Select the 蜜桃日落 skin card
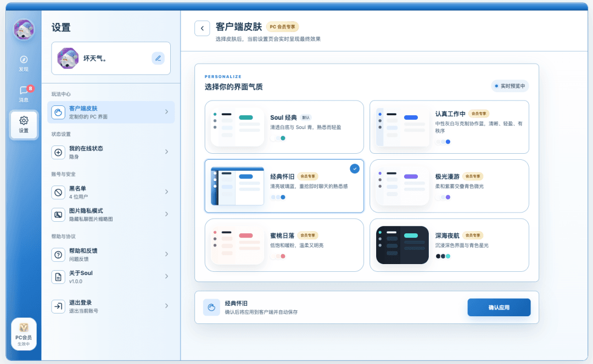This screenshot has width=593, height=364. (x=284, y=245)
